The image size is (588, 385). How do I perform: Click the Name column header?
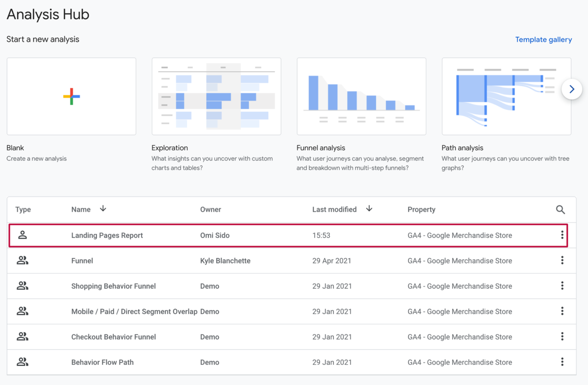click(81, 209)
